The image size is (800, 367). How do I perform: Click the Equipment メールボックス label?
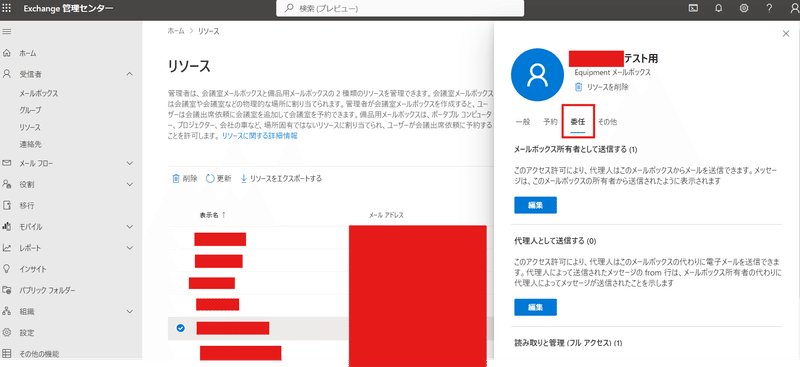[x=612, y=73]
